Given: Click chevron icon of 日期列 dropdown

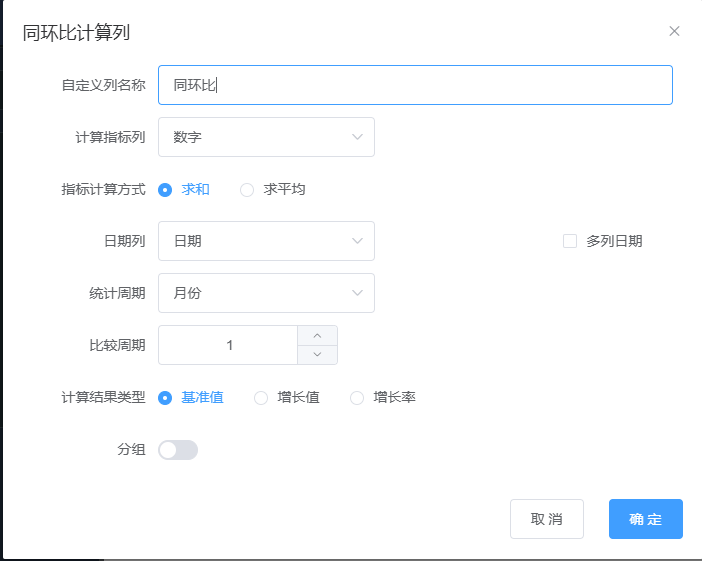Looking at the screenshot, I should [x=357, y=241].
